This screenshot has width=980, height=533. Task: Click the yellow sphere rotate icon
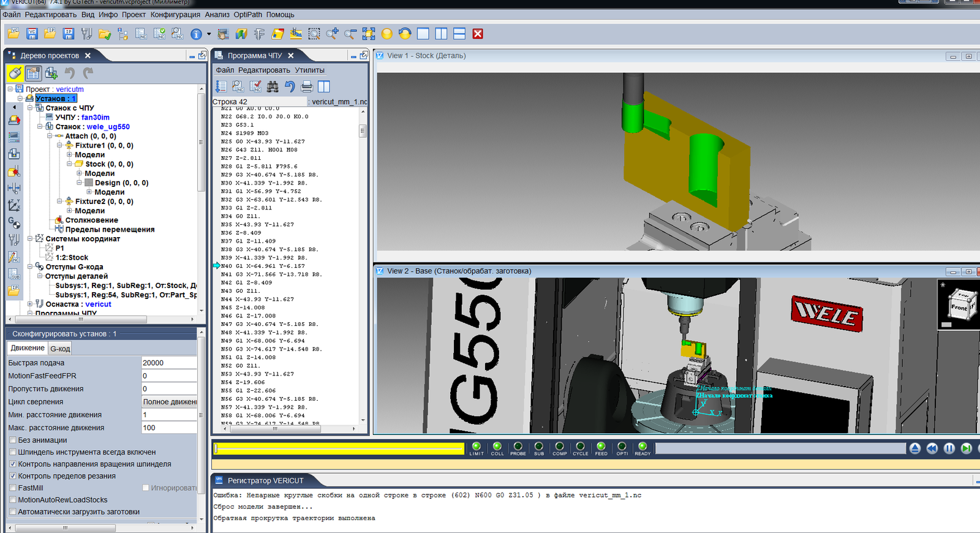click(x=386, y=34)
